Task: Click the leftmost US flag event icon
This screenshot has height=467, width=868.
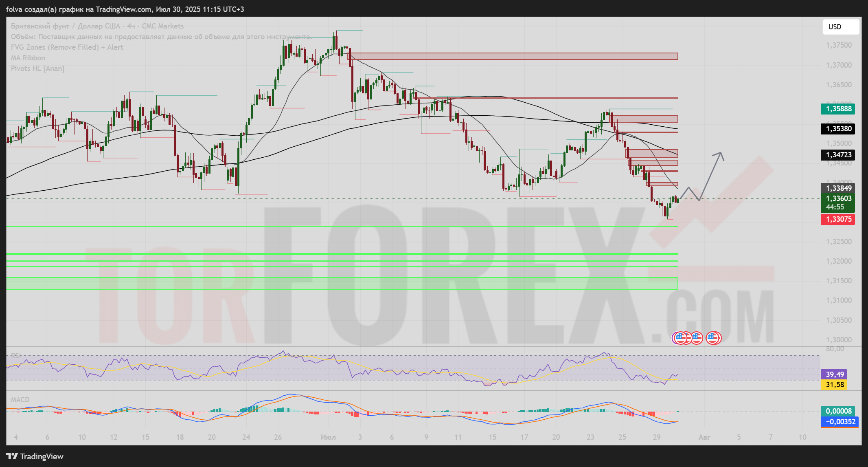Action: click(680, 338)
